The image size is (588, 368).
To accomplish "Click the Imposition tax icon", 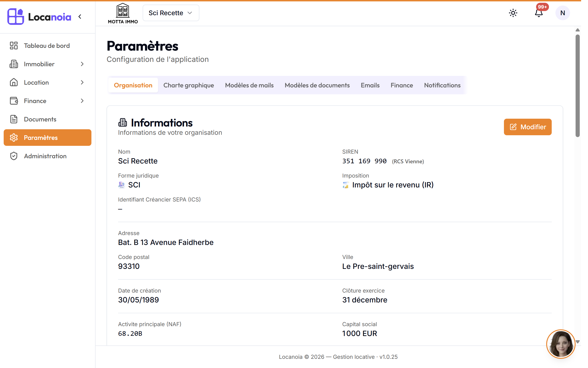I will [x=346, y=185].
